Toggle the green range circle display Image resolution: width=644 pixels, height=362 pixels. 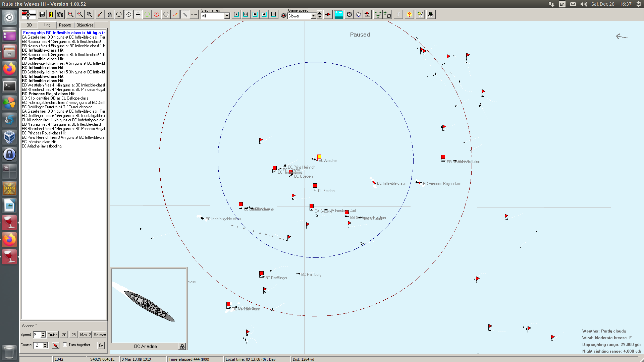(147, 14)
